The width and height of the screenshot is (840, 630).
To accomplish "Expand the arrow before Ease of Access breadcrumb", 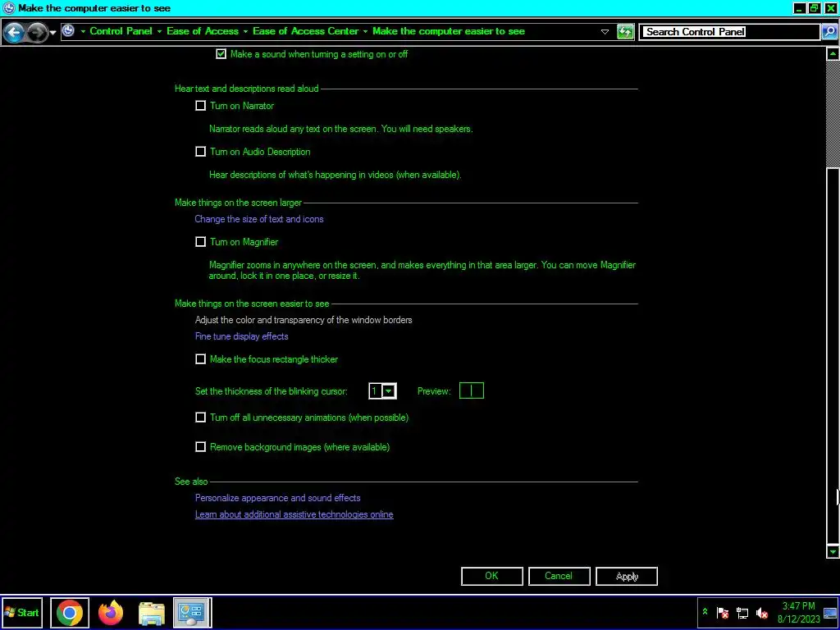I will coord(159,32).
